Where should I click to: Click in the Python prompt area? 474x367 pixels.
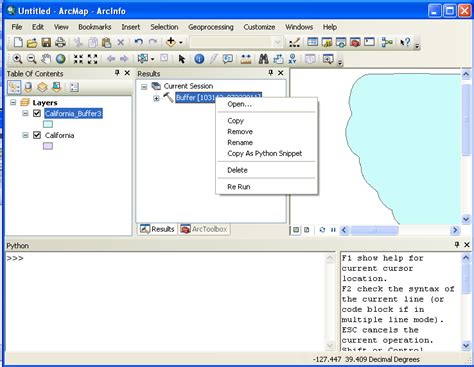(x=165, y=302)
